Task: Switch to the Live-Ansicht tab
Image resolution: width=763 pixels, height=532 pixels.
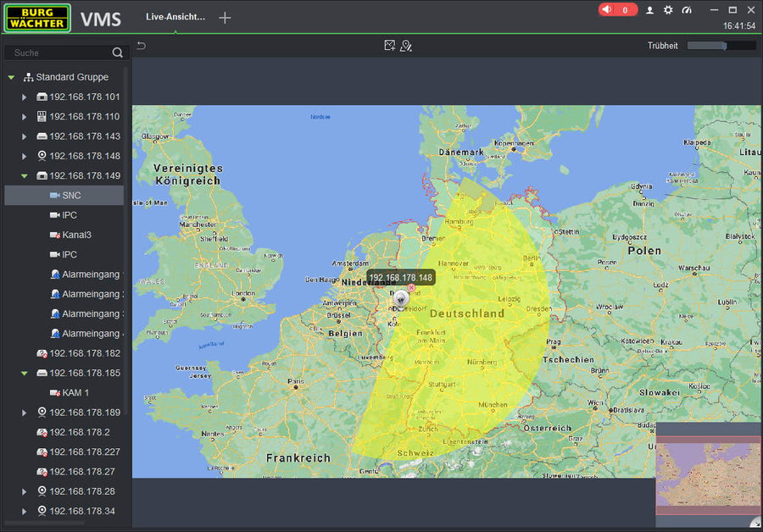Action: [175, 17]
